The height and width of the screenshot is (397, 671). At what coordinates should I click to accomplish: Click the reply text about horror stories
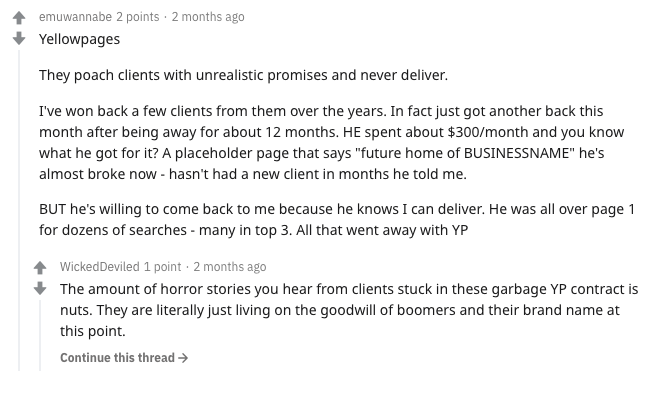click(349, 310)
